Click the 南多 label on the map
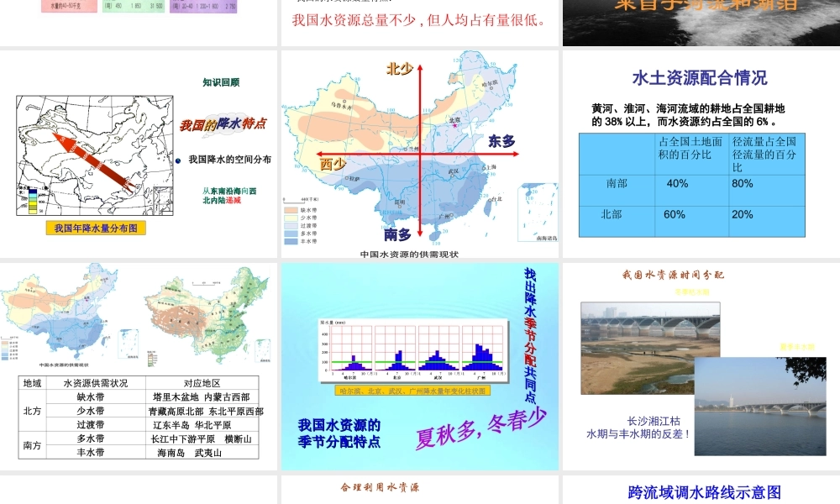The height and width of the screenshot is (504, 840). (x=397, y=234)
